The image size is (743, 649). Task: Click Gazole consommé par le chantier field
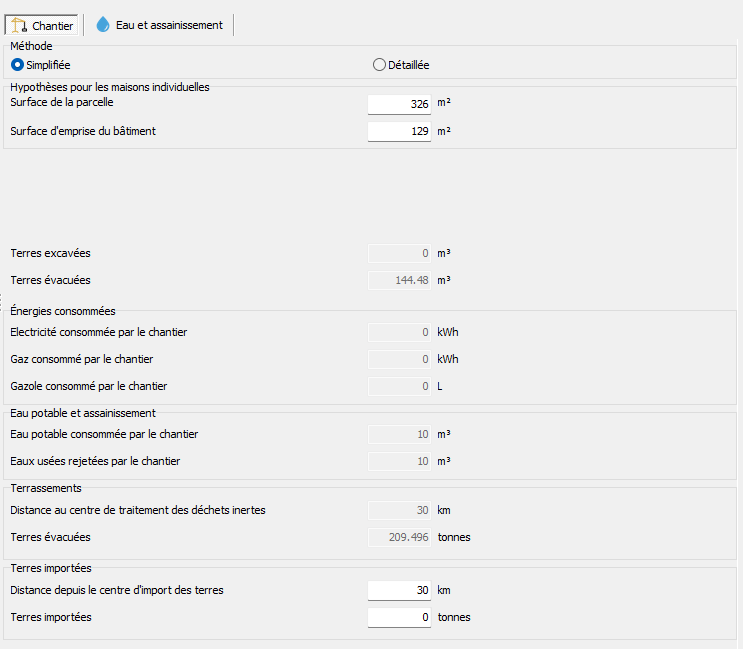[399, 386]
